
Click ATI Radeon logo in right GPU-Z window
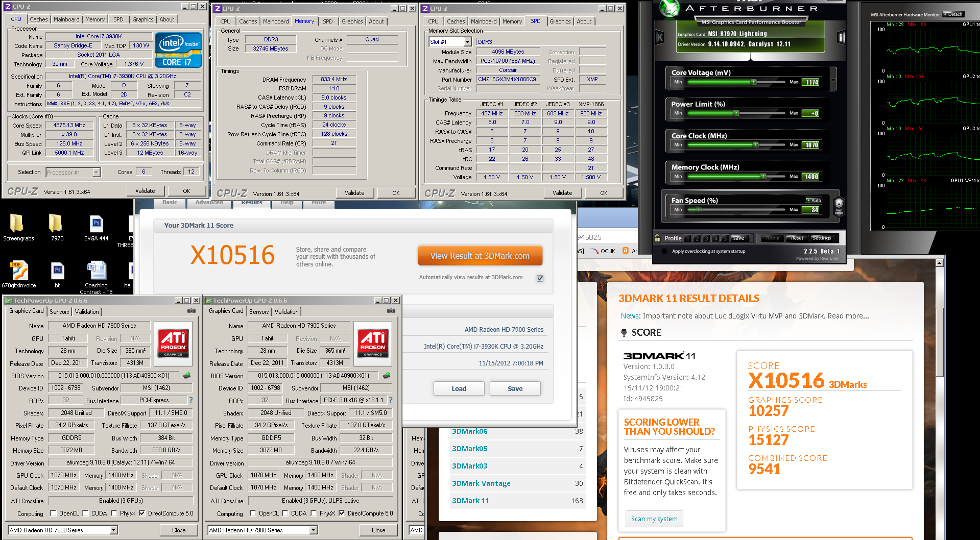(373, 343)
